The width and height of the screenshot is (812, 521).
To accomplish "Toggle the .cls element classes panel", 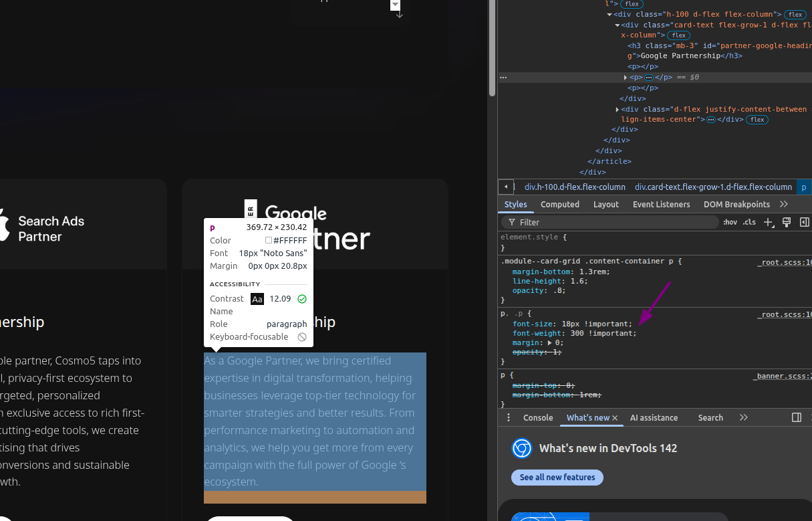I will (x=750, y=222).
